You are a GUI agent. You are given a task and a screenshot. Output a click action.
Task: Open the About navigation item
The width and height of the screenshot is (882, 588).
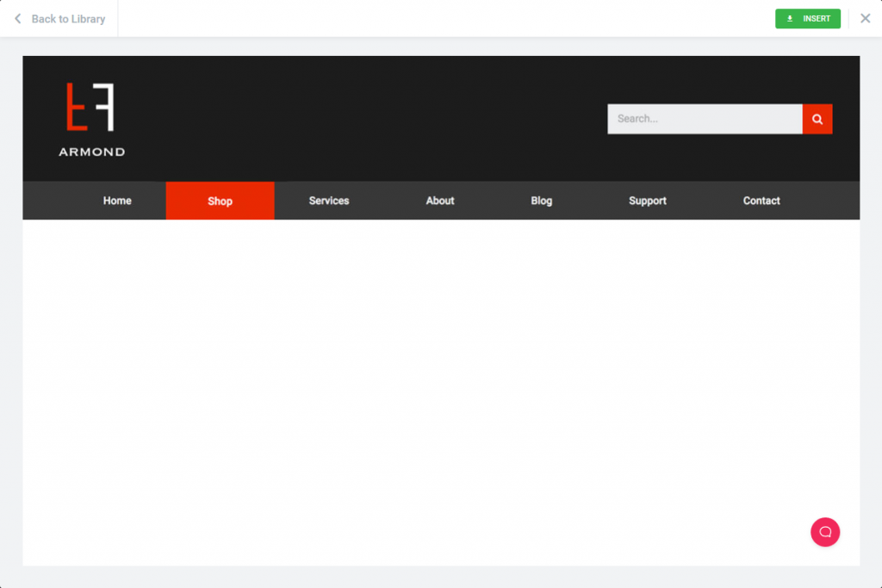tap(439, 201)
